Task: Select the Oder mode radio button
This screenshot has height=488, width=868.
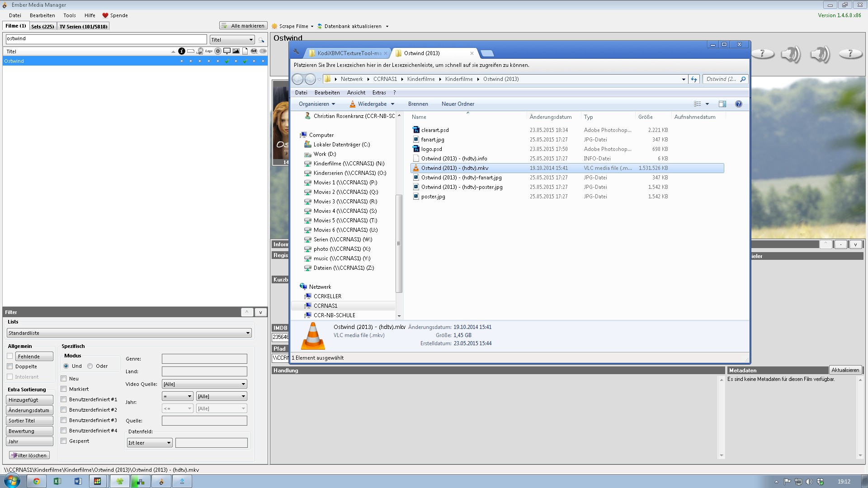Action: 90,366
